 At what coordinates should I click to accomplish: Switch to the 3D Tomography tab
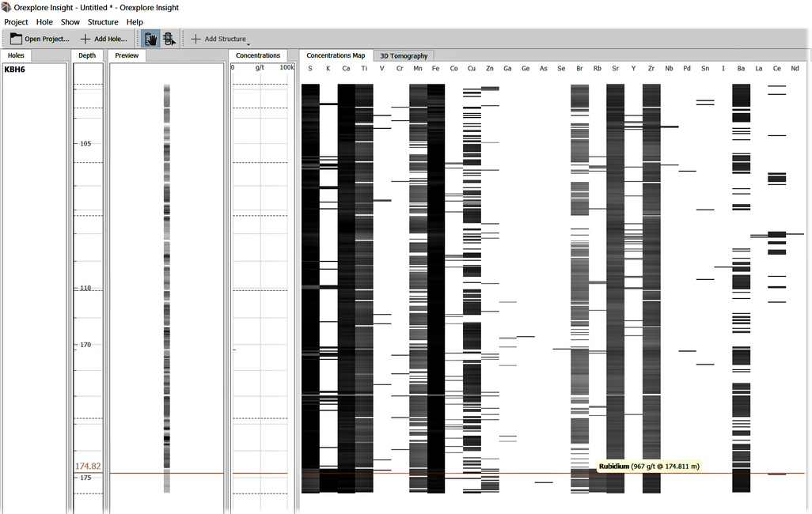coord(404,56)
